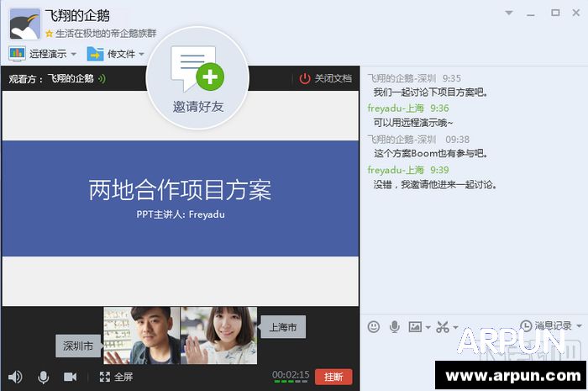The width and height of the screenshot is (588, 391).
Task: Click the voice message microphone icon in chat
Action: click(395, 327)
